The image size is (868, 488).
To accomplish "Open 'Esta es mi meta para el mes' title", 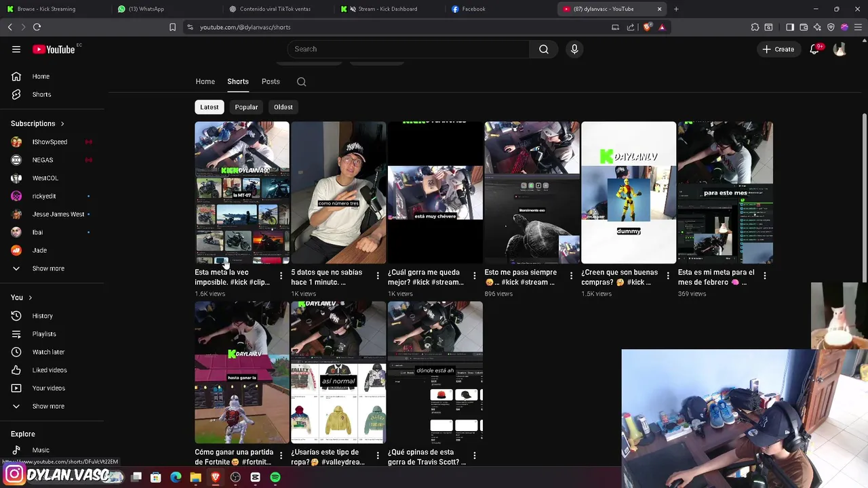I will click(716, 277).
